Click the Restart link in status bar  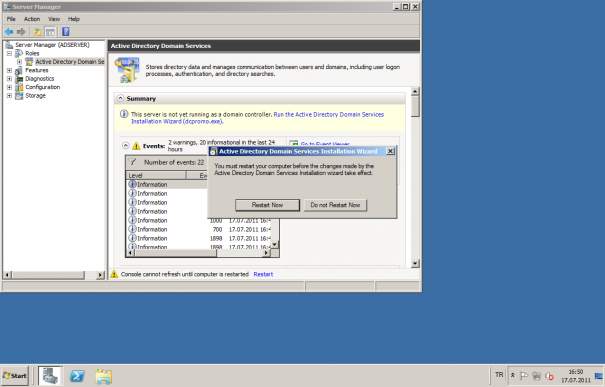(263, 274)
